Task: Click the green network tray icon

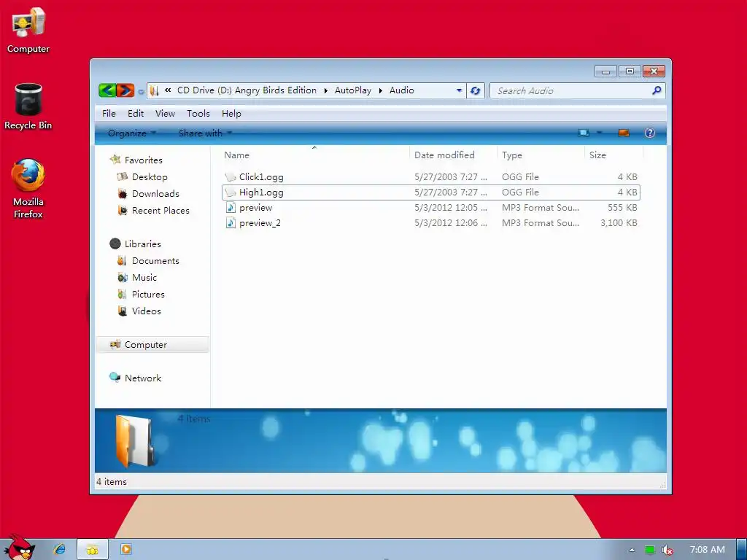Action: (649, 550)
